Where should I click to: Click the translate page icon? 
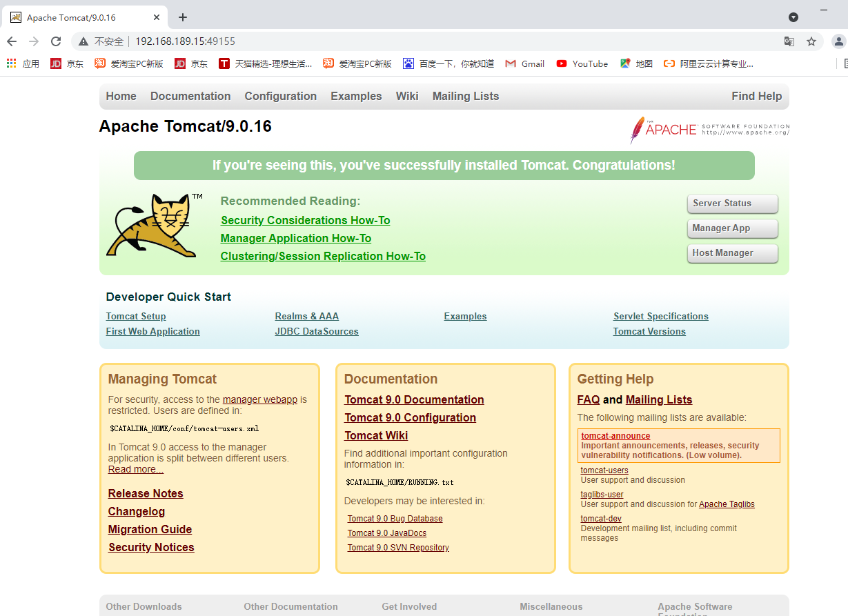point(789,41)
